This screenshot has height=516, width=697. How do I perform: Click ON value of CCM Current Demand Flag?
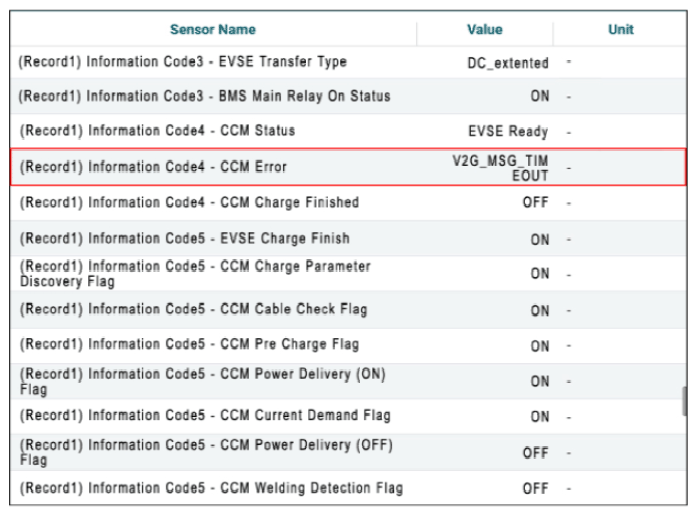click(540, 417)
